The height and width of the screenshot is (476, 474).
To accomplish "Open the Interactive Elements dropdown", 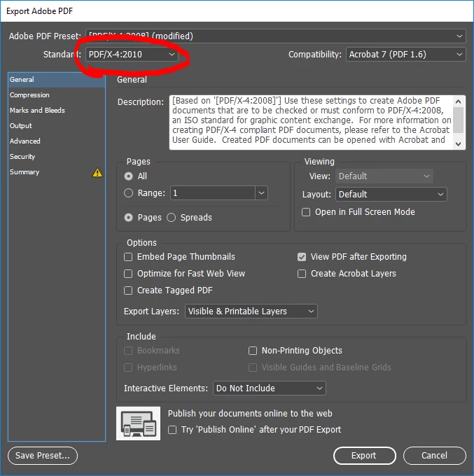I will pyautogui.click(x=270, y=388).
